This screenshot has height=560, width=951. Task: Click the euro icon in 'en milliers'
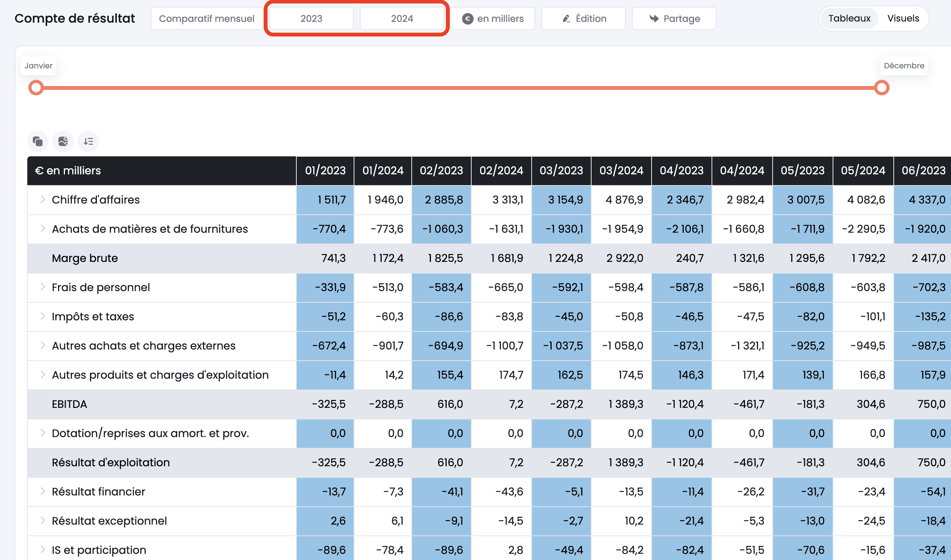click(467, 18)
